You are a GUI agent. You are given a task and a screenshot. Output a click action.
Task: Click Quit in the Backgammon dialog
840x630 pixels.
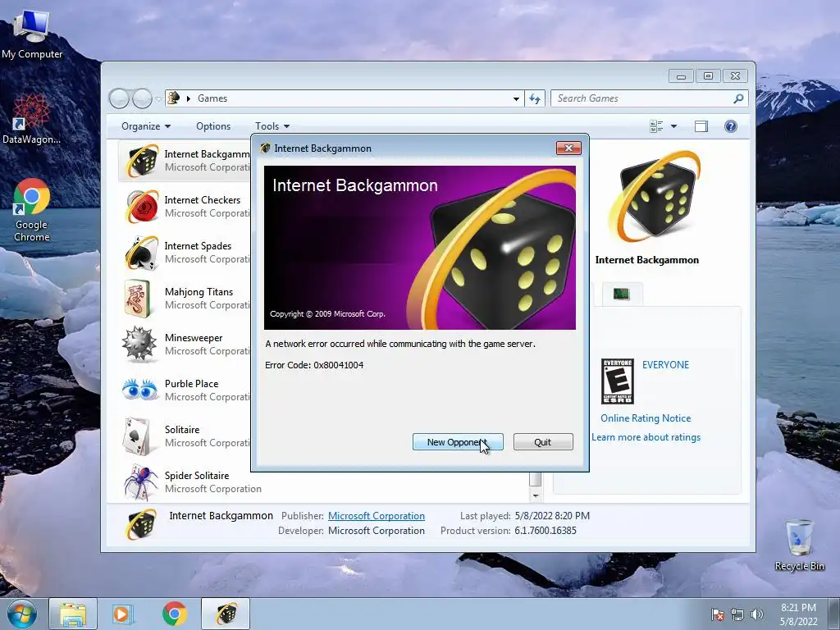543,442
